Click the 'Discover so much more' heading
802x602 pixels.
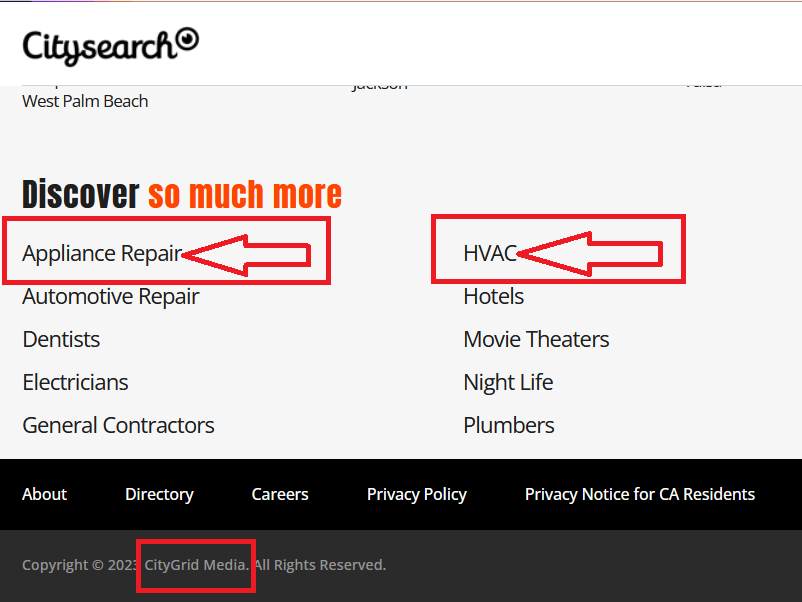point(182,194)
